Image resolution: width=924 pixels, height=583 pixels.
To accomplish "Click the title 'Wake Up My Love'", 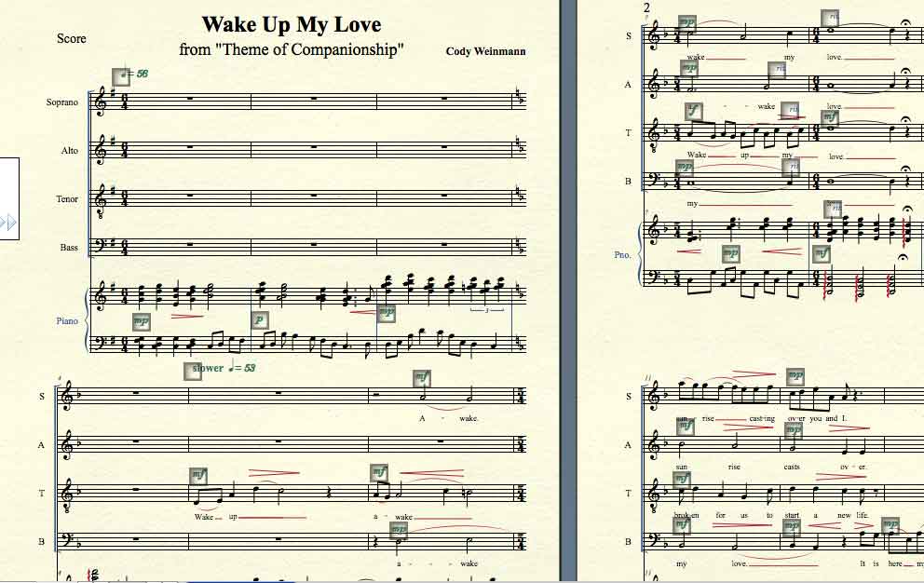I will (292, 25).
